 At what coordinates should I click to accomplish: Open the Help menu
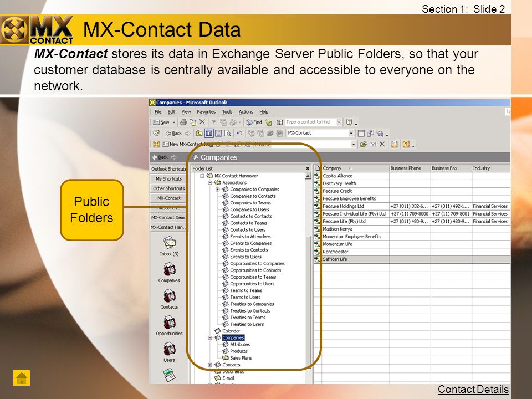tap(264, 111)
